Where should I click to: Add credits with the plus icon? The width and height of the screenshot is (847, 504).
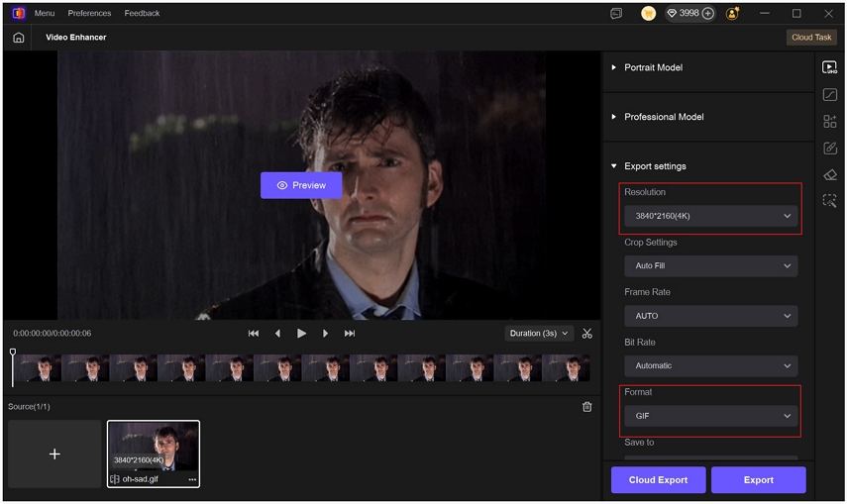[707, 13]
